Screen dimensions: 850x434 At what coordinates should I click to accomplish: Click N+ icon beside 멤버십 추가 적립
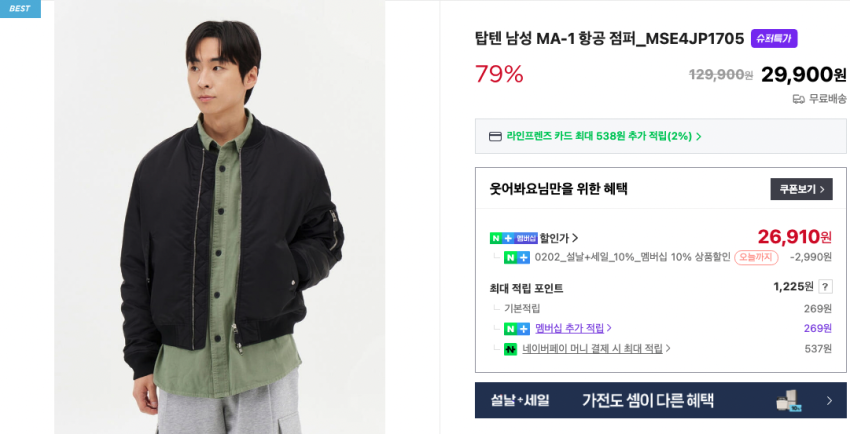516,328
